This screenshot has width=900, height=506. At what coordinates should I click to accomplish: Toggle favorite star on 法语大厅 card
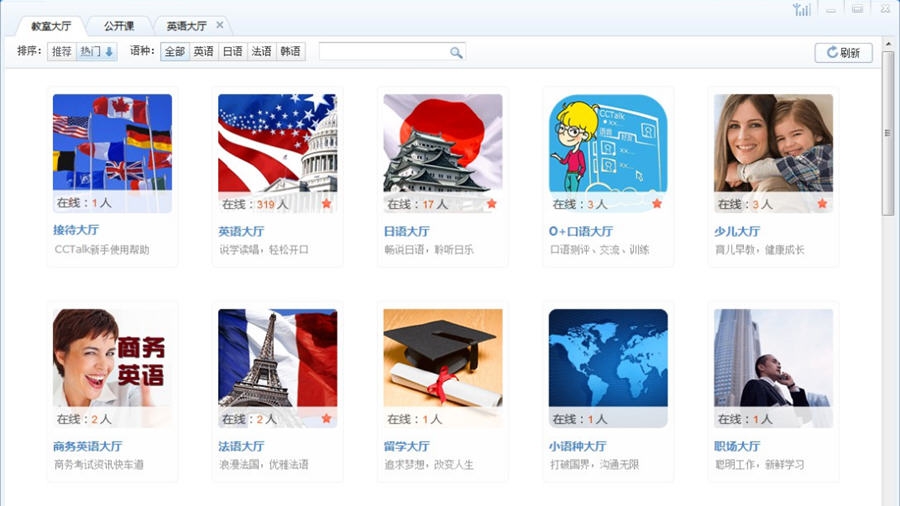pyautogui.click(x=326, y=418)
